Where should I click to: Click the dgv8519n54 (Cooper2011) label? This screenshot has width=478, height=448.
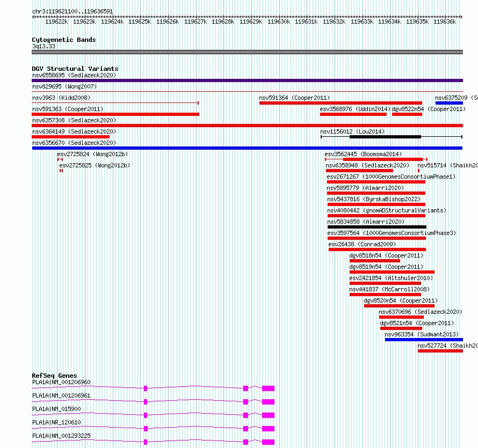tap(386, 267)
